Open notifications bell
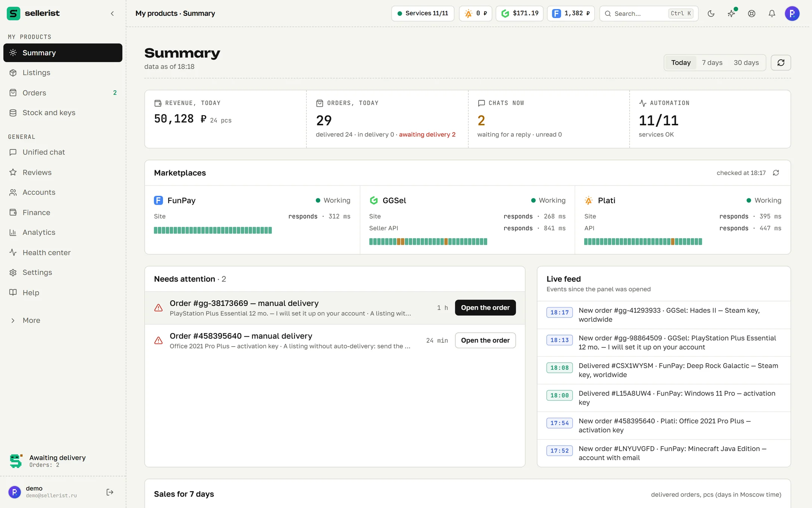The height and width of the screenshot is (508, 812). point(772,14)
